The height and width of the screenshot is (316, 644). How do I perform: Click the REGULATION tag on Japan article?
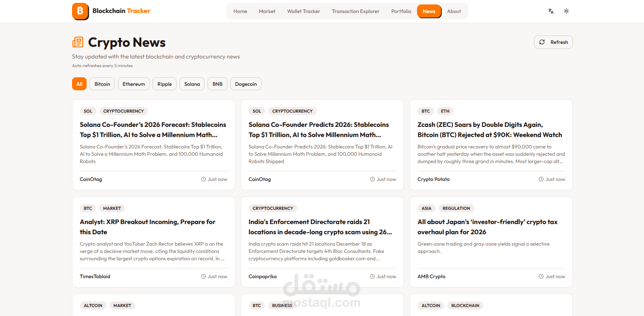click(456, 208)
